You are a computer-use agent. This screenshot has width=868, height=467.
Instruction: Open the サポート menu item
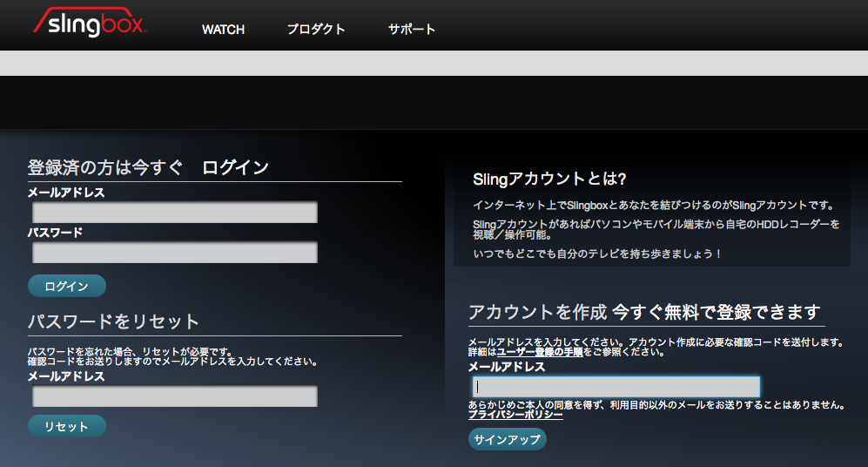(x=411, y=30)
